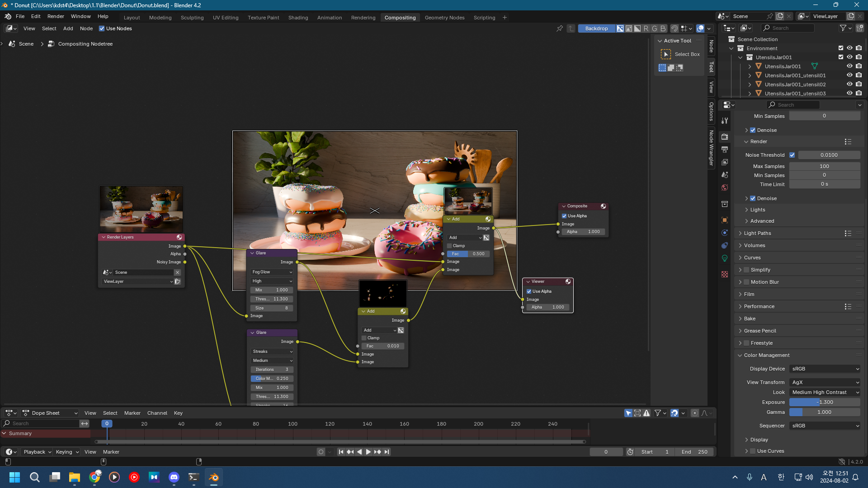
Task: Expand the Light Paths panel
Action: [x=757, y=233]
